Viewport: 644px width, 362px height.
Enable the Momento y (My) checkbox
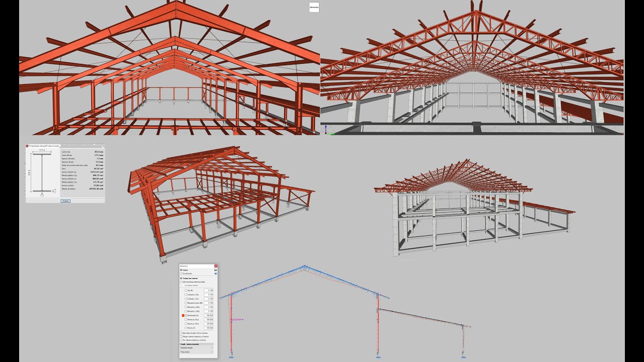pyautogui.click(x=186, y=307)
